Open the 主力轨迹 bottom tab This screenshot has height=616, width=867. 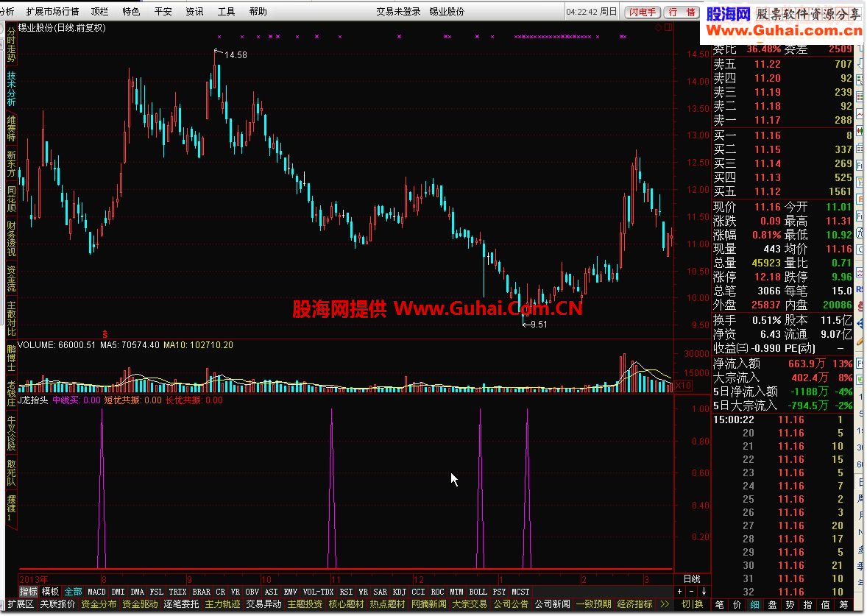tap(223, 604)
